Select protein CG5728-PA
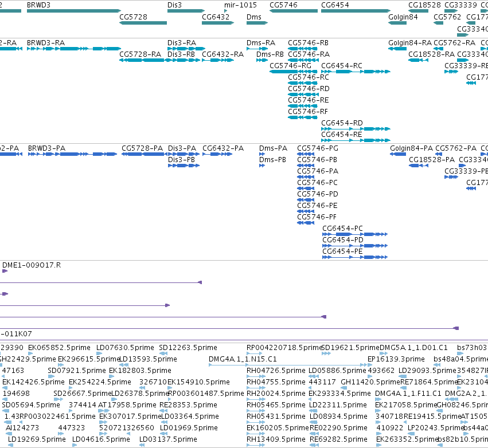 144,154
